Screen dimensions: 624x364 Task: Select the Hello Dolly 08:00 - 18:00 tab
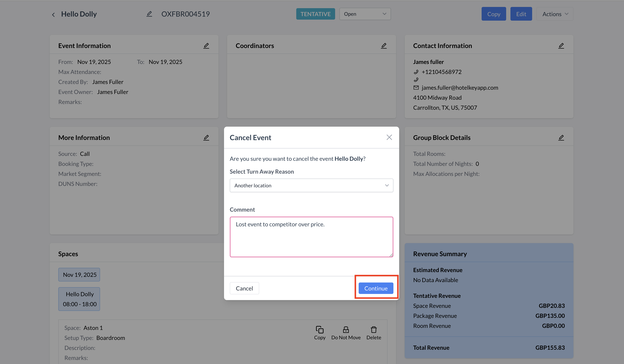[x=79, y=299]
